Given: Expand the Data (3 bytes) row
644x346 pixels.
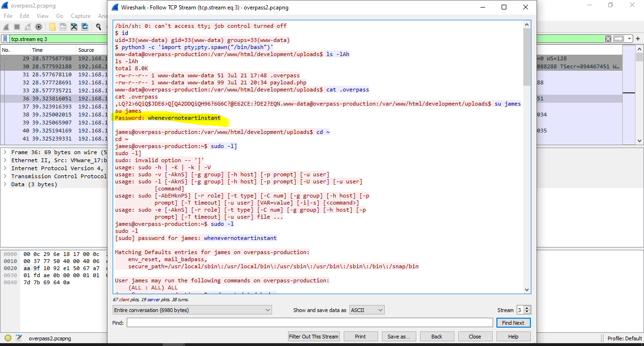Looking at the screenshot, I should [x=5, y=184].
